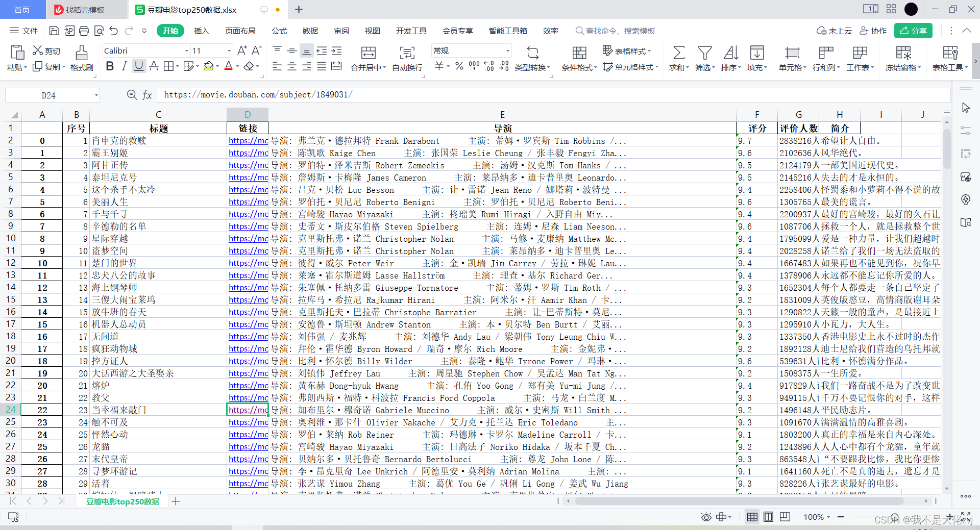Toggle underline formatting

click(x=138, y=66)
